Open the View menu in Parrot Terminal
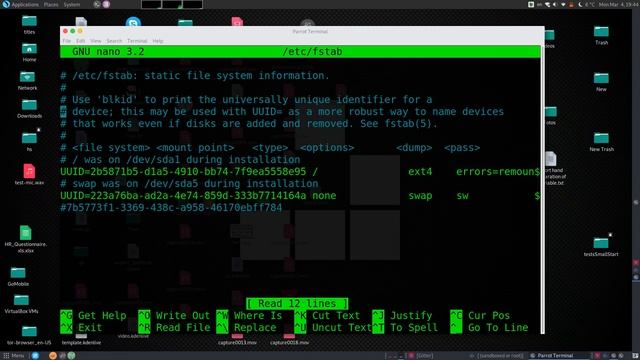This screenshot has width=640, height=360. (x=96, y=41)
